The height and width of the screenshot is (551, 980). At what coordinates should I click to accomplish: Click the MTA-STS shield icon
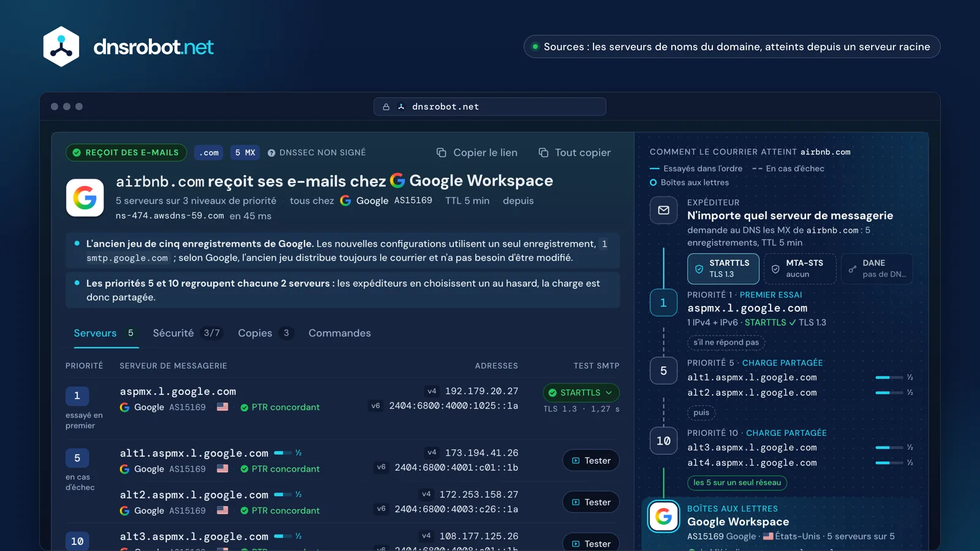(775, 269)
